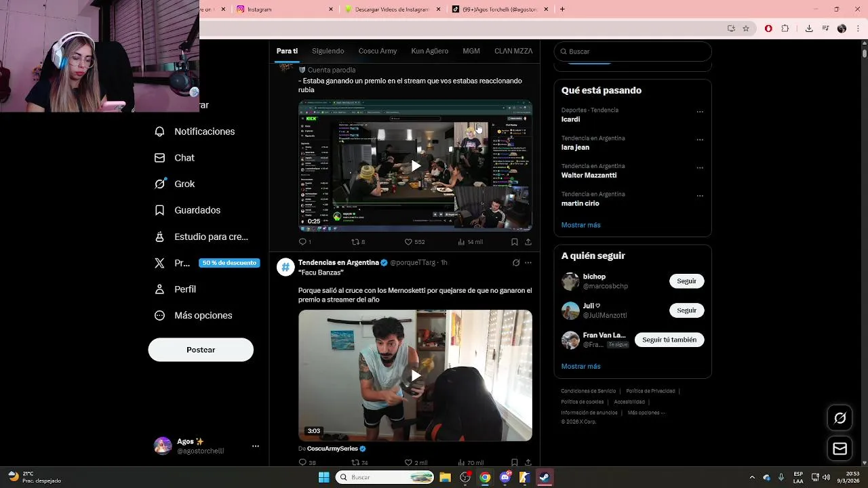Like the post with 2 mil likes
The height and width of the screenshot is (488, 868).
tap(416, 463)
